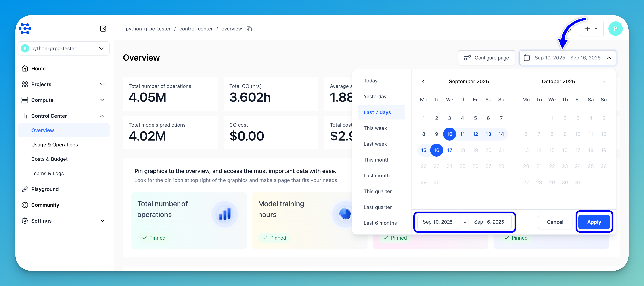Open python-grpc-tester workspace dropdown

(63, 48)
